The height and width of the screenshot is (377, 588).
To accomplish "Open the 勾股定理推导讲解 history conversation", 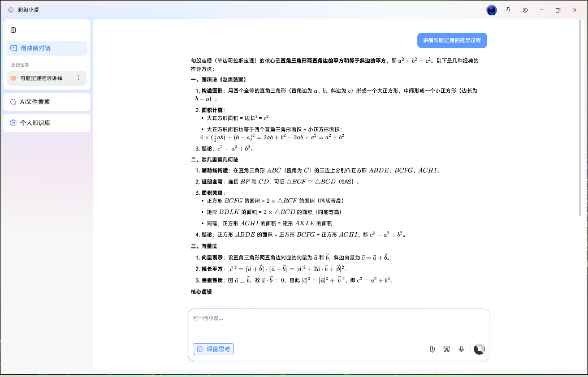I will [x=41, y=78].
